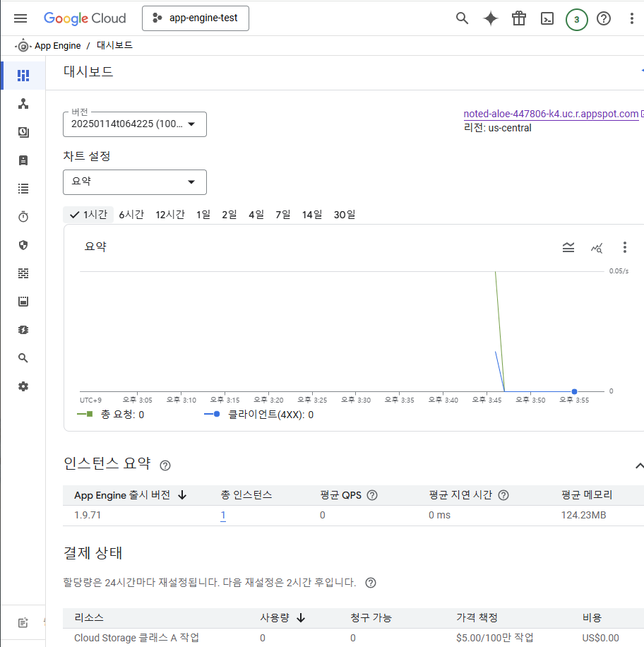Open Quotas icon in left sidebar
Image resolution: width=644 pixels, height=647 pixels.
click(23, 301)
